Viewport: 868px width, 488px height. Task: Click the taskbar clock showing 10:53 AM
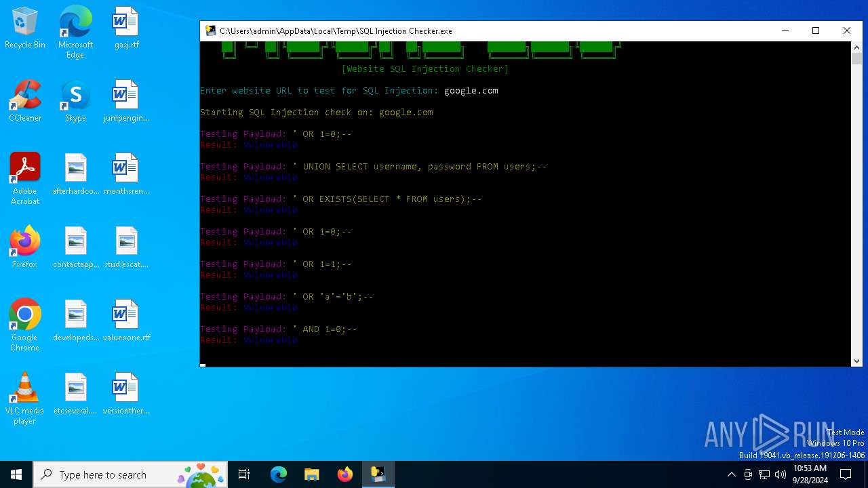(810, 474)
